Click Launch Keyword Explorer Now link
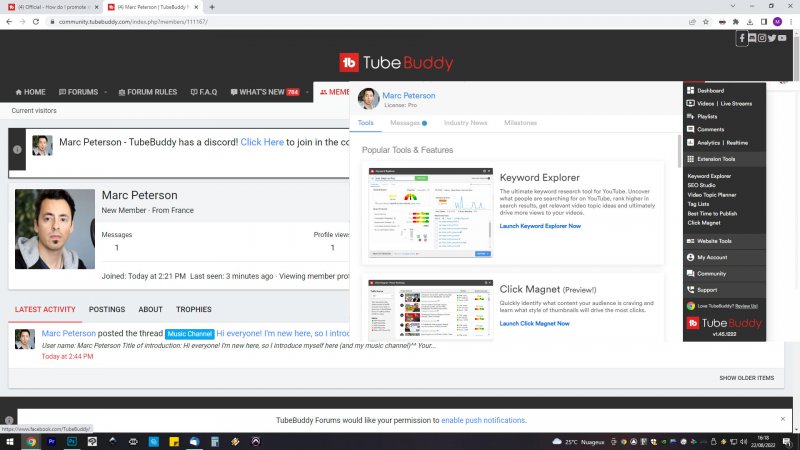This screenshot has height=450, width=800. [x=540, y=226]
